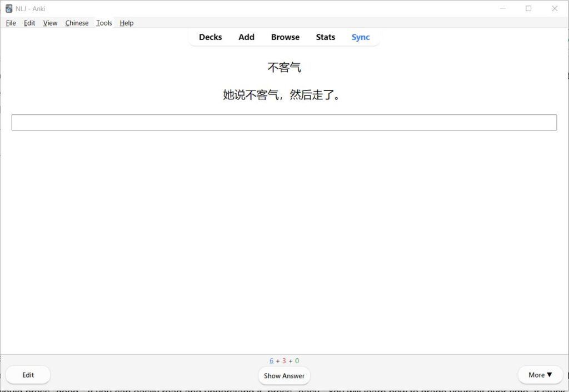Click the red learning count 3
The width and height of the screenshot is (569, 392).
tap(284, 360)
